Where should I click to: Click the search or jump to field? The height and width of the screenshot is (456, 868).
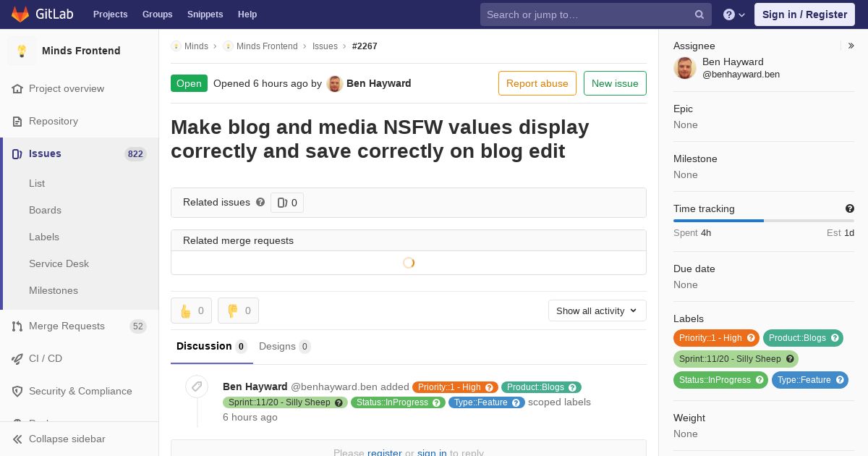click(x=596, y=14)
